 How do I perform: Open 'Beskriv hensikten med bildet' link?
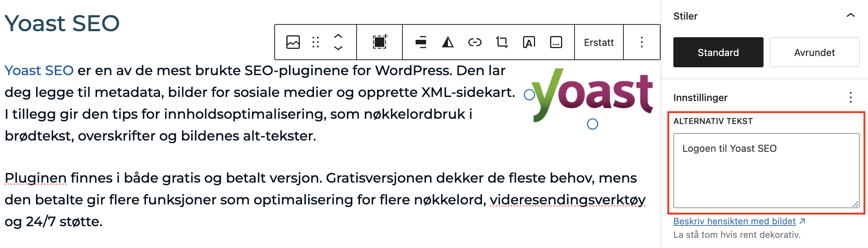[739, 221]
